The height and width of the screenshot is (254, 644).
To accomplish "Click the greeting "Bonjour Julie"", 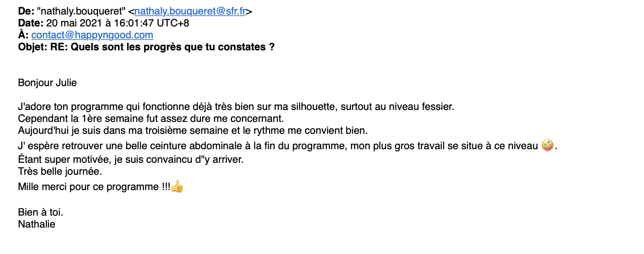I will click(x=47, y=83).
